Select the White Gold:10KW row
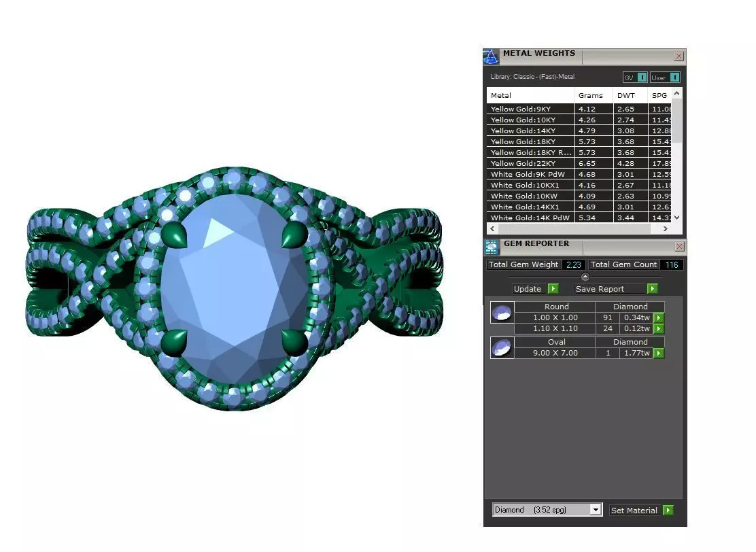The image size is (756, 552). point(579,196)
